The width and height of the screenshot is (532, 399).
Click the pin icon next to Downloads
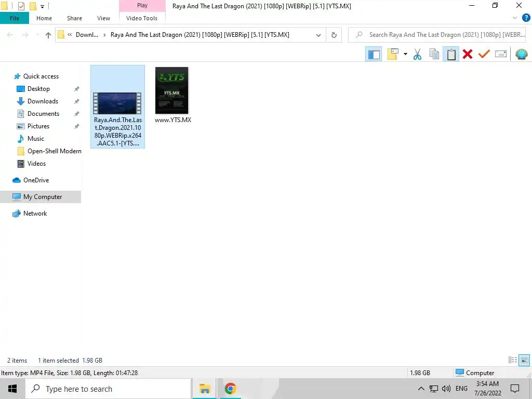point(77,101)
